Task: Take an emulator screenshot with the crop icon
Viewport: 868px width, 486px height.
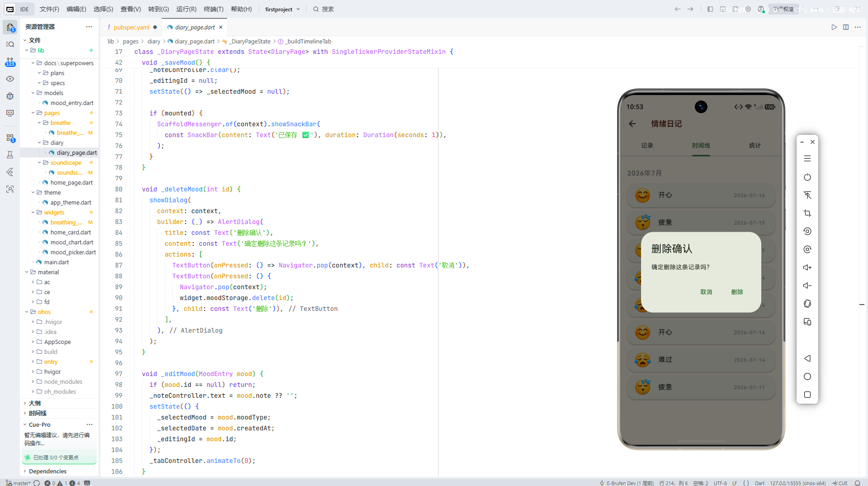Action: click(807, 213)
